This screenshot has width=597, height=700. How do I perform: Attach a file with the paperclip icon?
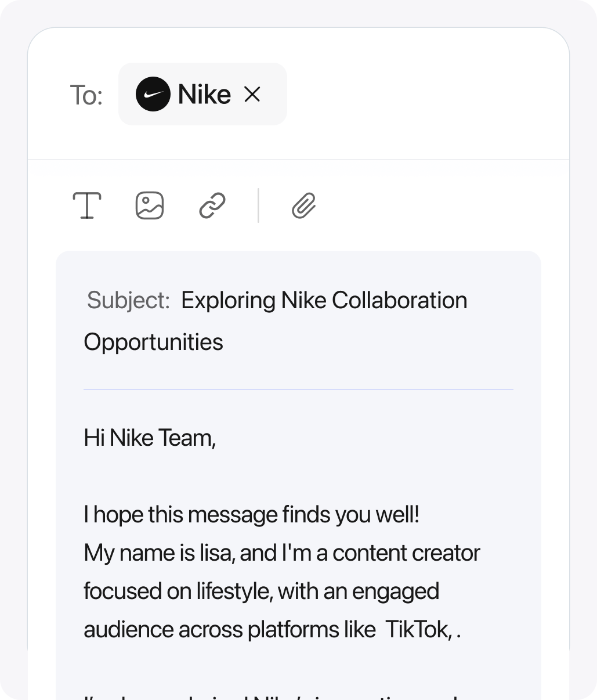(303, 205)
